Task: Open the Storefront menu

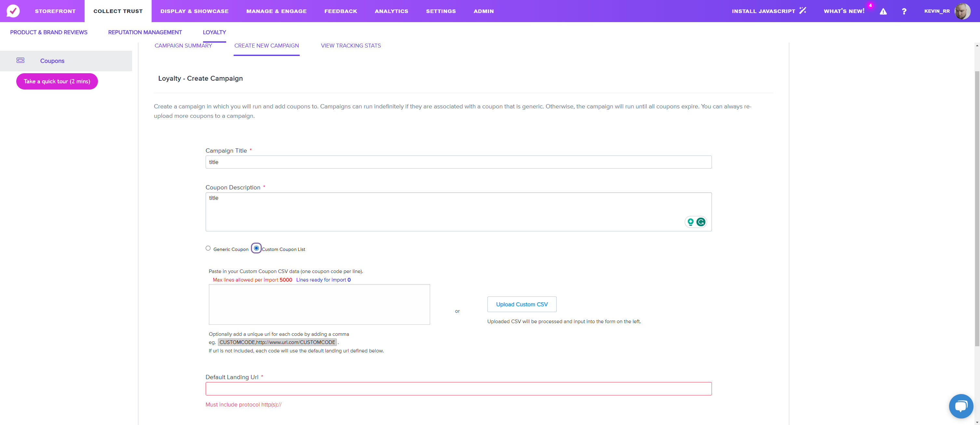Action: pos(55,11)
